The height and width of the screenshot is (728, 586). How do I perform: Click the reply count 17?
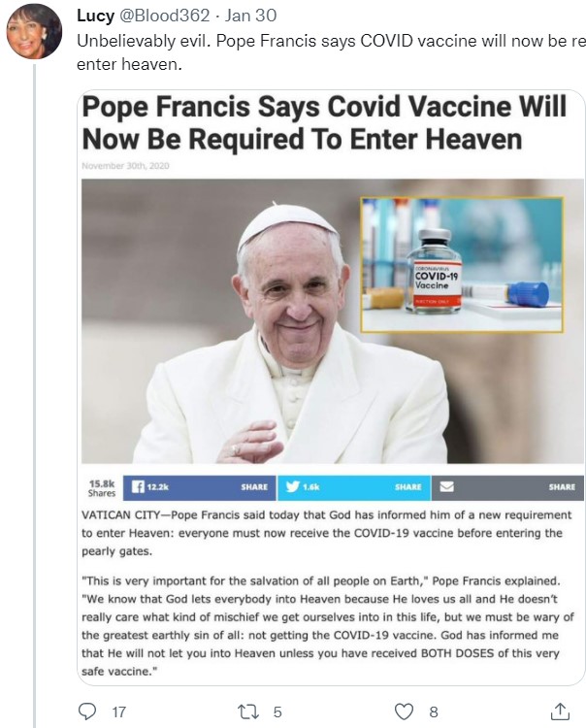[119, 712]
